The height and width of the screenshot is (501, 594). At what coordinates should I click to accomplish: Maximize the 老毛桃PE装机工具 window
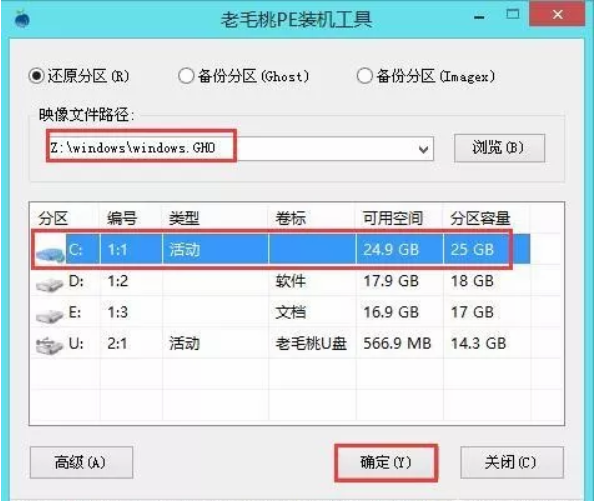click(x=513, y=14)
